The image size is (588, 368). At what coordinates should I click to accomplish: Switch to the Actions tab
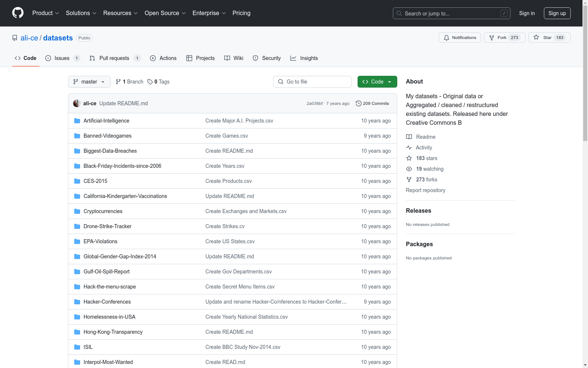click(x=163, y=58)
